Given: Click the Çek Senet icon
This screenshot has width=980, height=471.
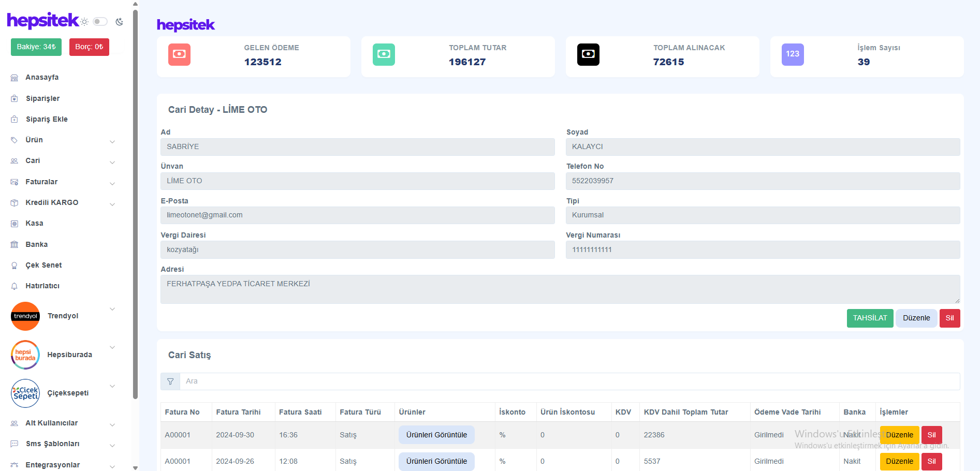Looking at the screenshot, I should pos(14,265).
